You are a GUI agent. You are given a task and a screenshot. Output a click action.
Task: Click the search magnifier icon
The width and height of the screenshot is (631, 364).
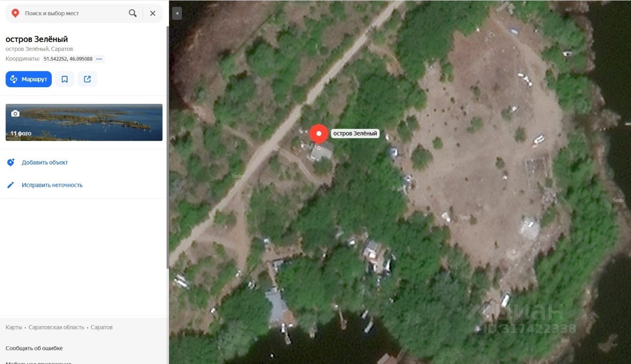tap(133, 13)
